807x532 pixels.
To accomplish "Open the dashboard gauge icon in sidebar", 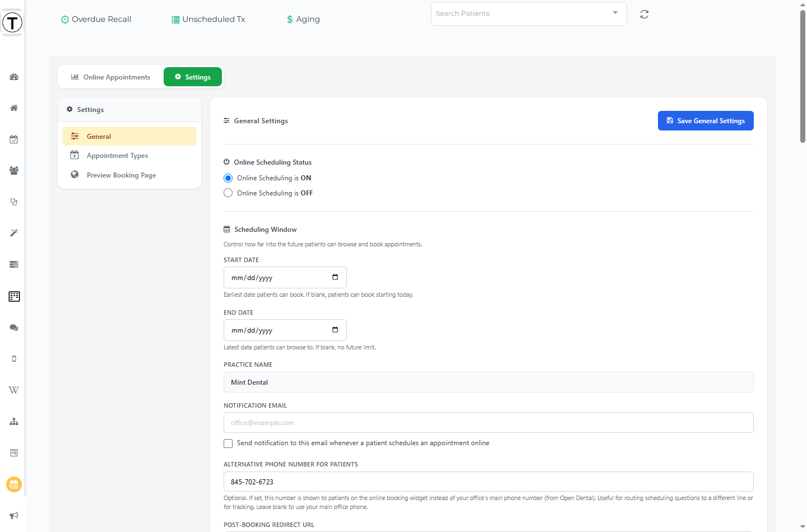I will pos(14,77).
